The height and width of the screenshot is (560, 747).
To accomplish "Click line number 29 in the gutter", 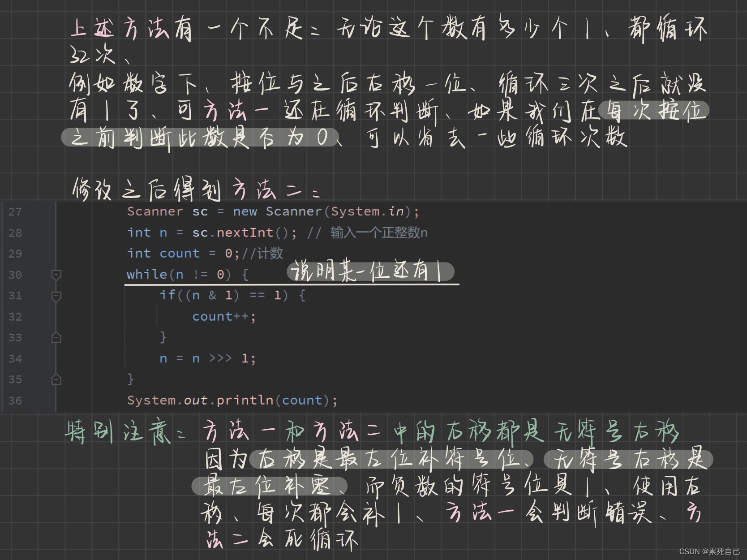I will tap(15, 254).
